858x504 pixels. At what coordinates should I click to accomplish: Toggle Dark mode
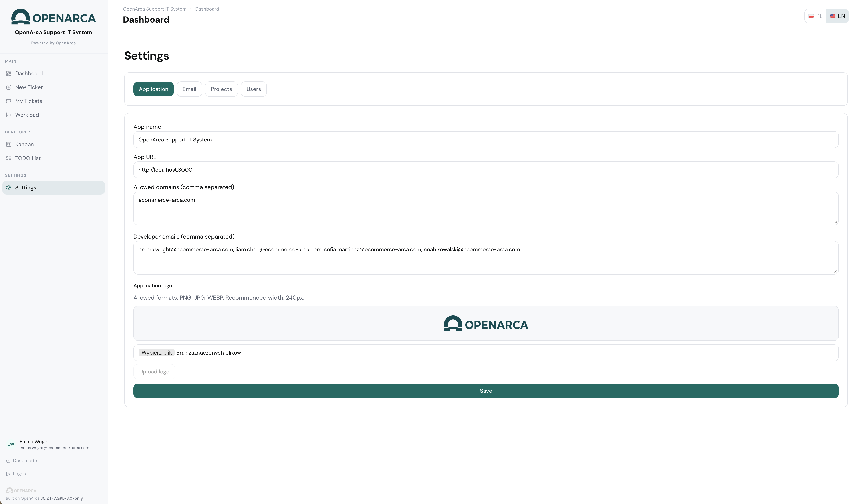pos(25,460)
